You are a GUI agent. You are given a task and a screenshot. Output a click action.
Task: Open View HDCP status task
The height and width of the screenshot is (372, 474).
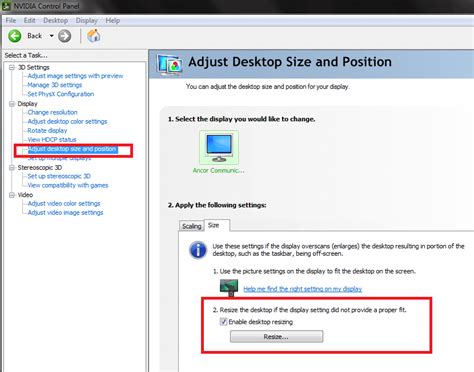[52, 139]
